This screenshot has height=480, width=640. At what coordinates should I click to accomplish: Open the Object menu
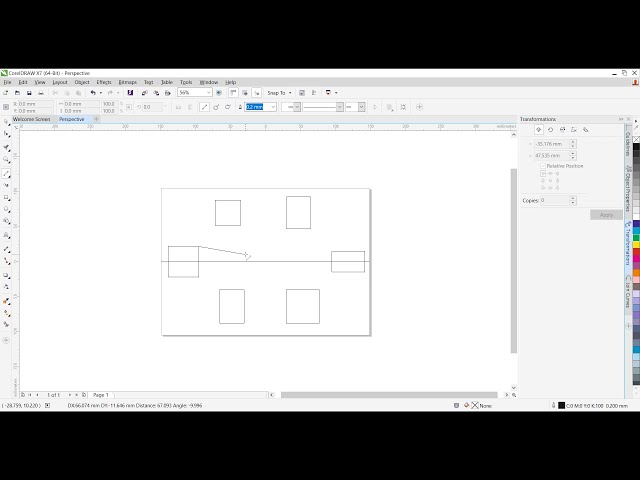(82, 82)
